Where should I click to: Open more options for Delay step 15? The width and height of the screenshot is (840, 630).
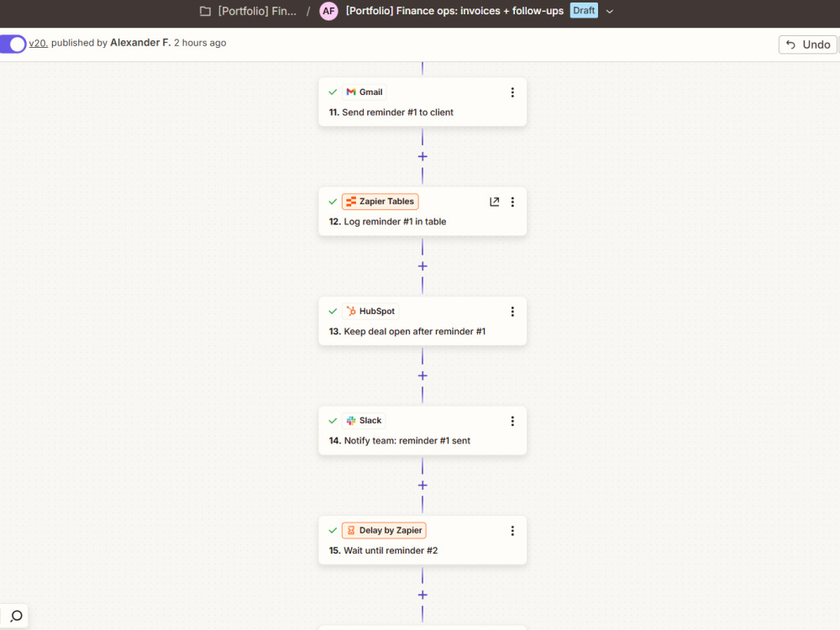512,530
